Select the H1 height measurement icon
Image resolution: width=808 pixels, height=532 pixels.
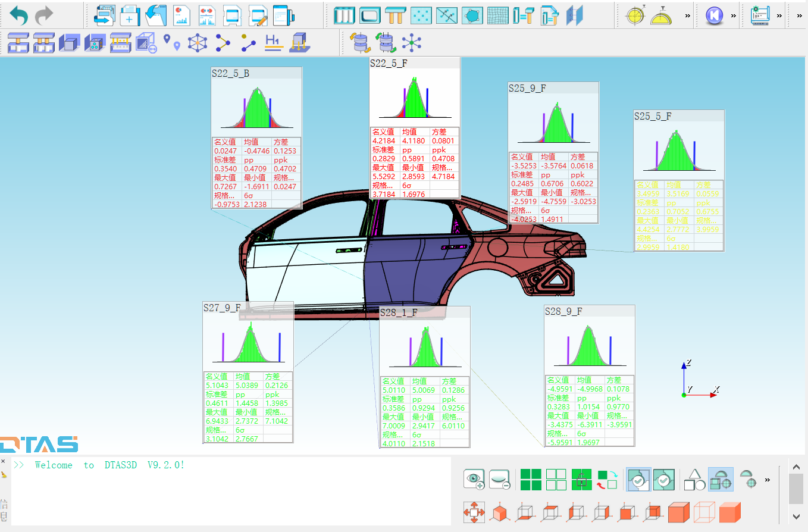pos(273,43)
